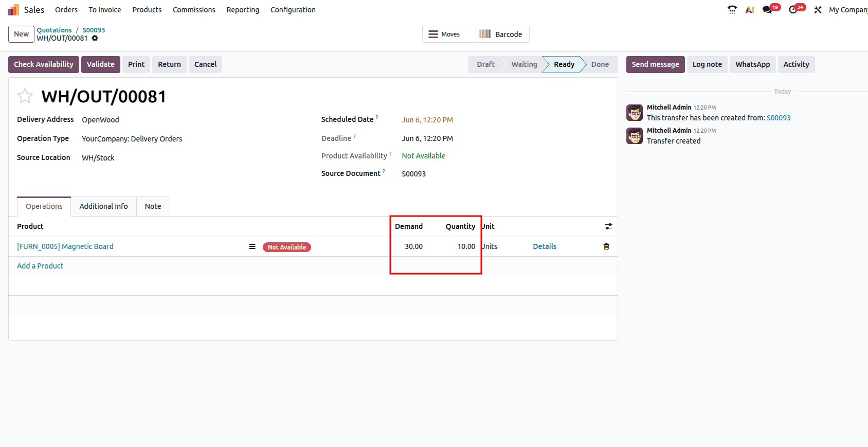868x447 pixels.
Task: Click the Quantity value 10.00
Action: (466, 246)
